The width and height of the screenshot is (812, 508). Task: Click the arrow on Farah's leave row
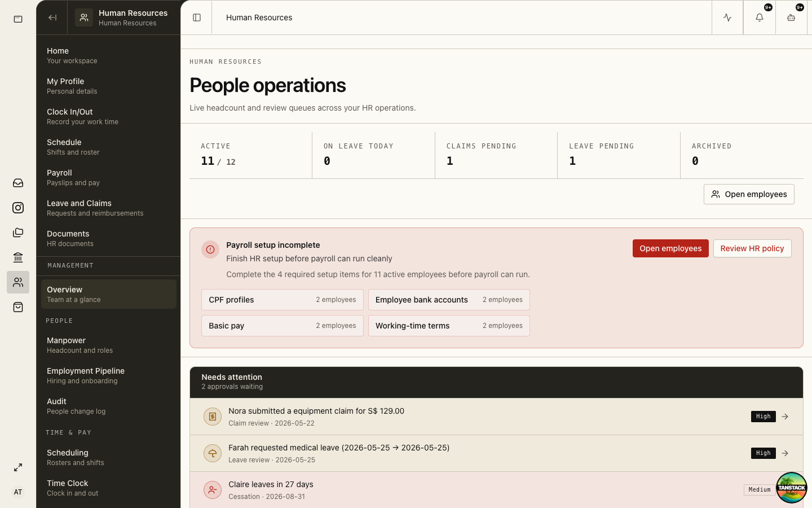coord(785,453)
